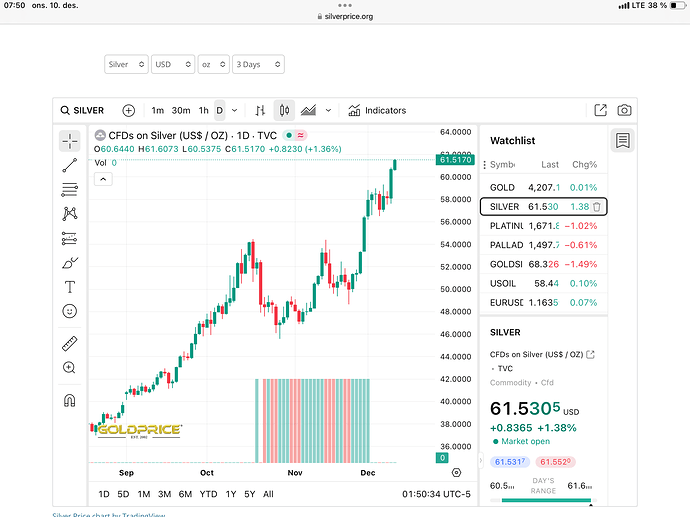The height and width of the screenshot is (517, 690).
Task: Toggle the magnet snap mode
Action: click(69, 401)
